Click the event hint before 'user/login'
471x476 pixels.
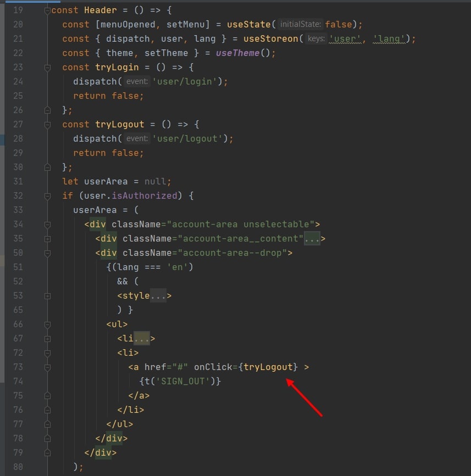coord(137,81)
